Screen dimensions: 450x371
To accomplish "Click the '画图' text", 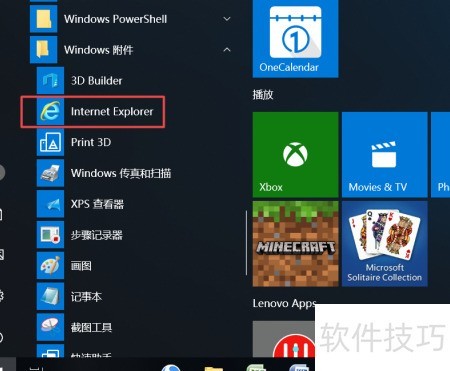I will tap(81, 266).
